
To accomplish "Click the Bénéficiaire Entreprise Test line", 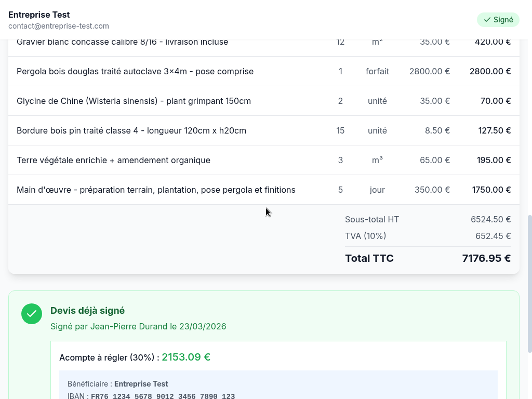I will [118, 384].
